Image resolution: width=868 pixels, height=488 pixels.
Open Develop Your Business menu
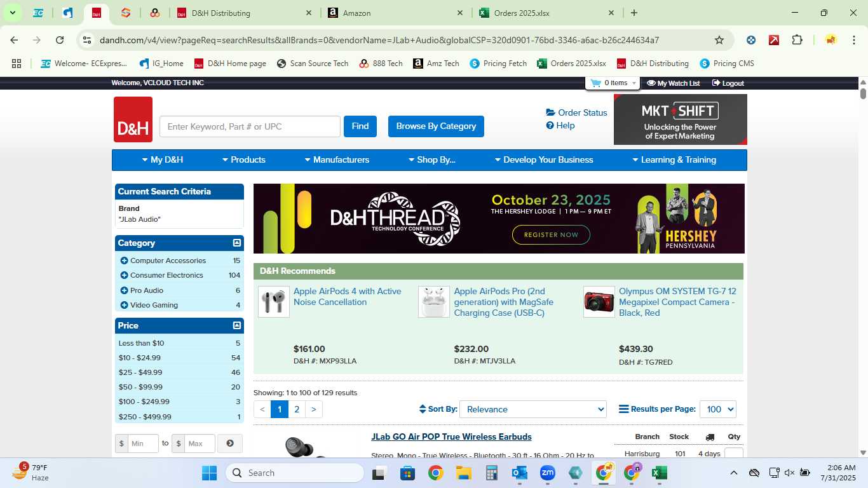click(544, 159)
